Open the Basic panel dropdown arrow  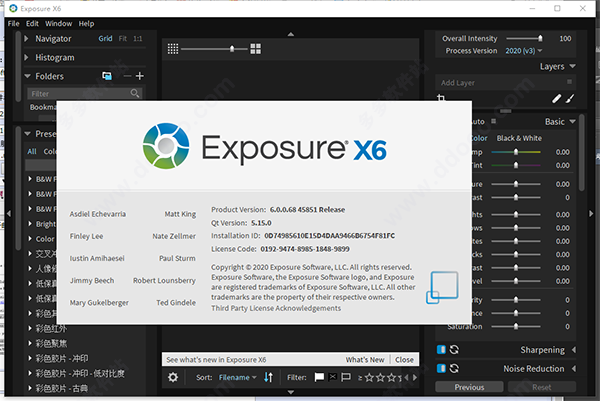click(x=572, y=122)
